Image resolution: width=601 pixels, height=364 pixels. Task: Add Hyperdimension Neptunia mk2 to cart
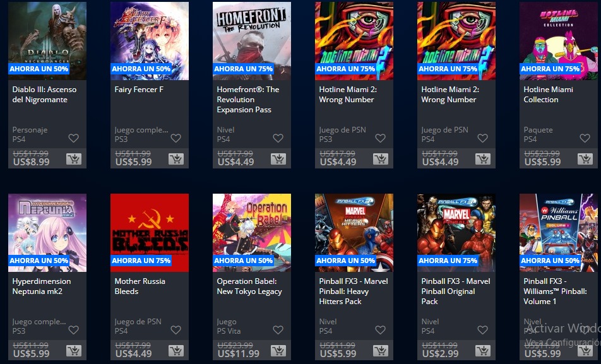74,350
